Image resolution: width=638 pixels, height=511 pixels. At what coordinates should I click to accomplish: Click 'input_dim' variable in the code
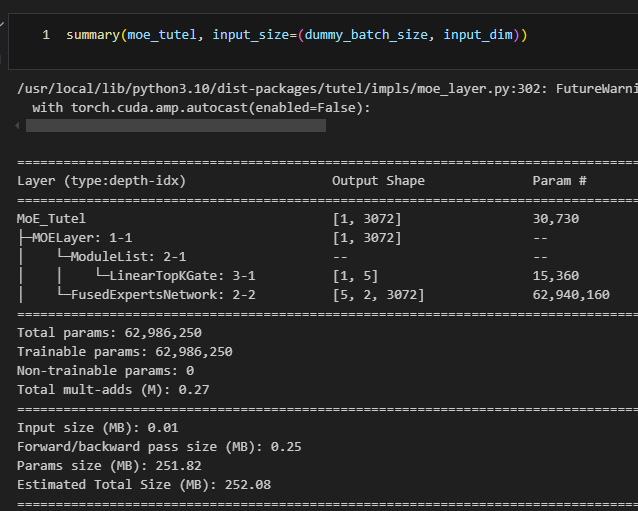pos(478,35)
